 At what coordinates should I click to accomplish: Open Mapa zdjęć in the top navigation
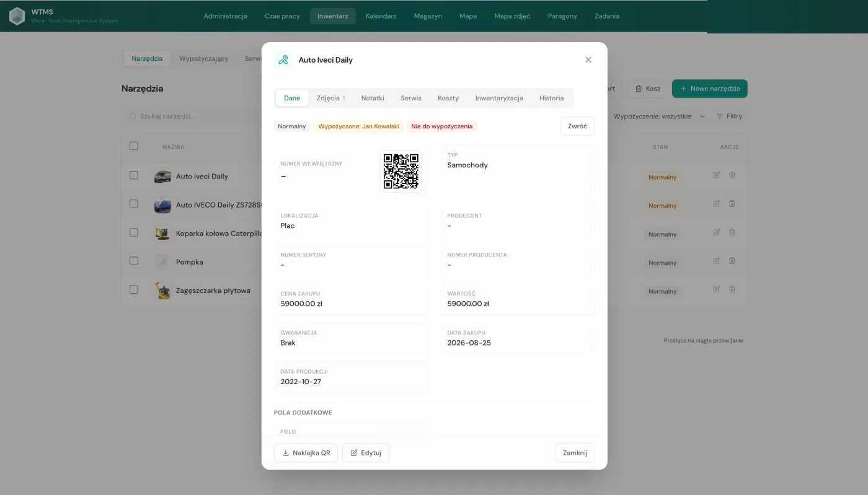[x=512, y=16]
